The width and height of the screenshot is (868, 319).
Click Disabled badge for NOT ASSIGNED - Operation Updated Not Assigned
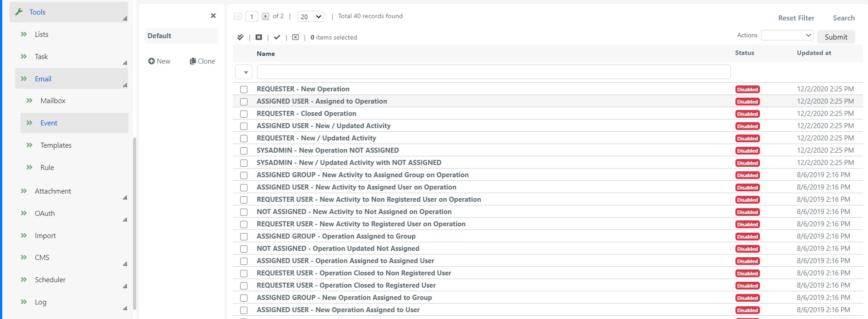747,249
